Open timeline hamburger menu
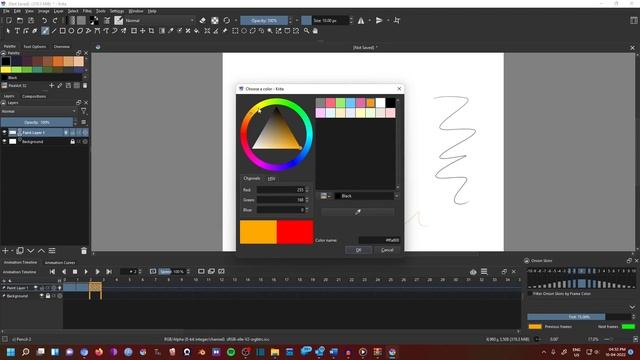640x360 pixels. 484,272
